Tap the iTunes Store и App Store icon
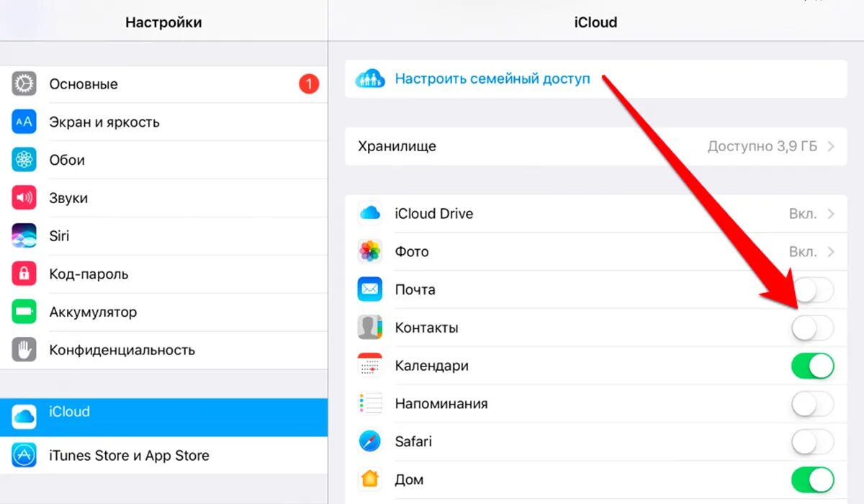The image size is (864, 504). (x=24, y=456)
